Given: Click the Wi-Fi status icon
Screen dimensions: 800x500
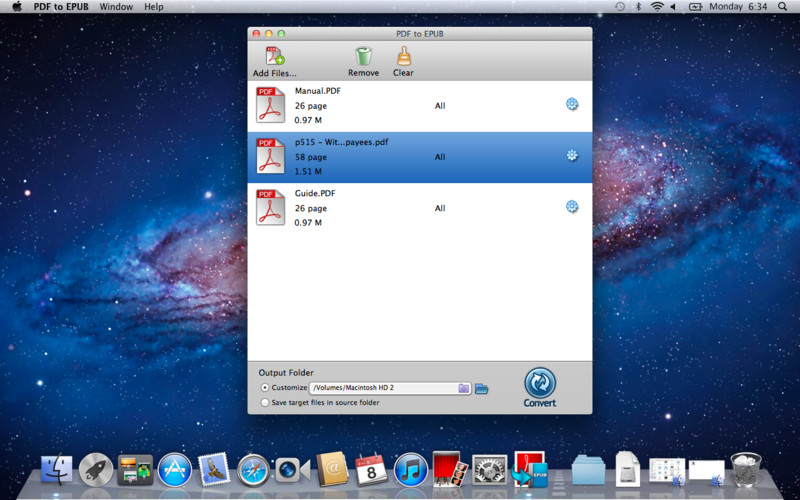Looking at the screenshot, I should 657,7.
